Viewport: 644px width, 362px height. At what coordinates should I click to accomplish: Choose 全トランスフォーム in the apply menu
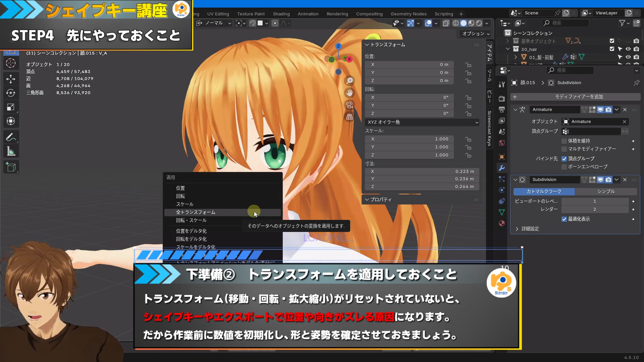pyautogui.click(x=222, y=212)
